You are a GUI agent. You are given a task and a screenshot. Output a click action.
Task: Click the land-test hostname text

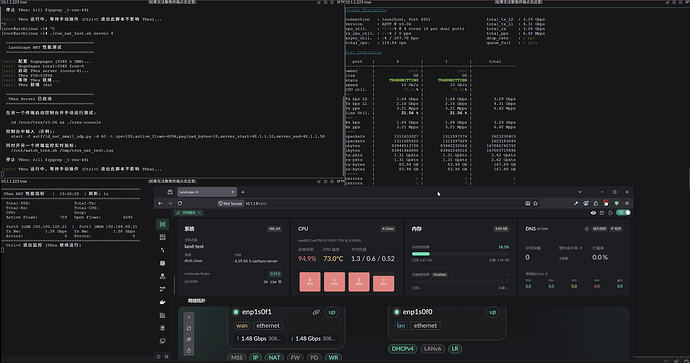click(x=194, y=246)
